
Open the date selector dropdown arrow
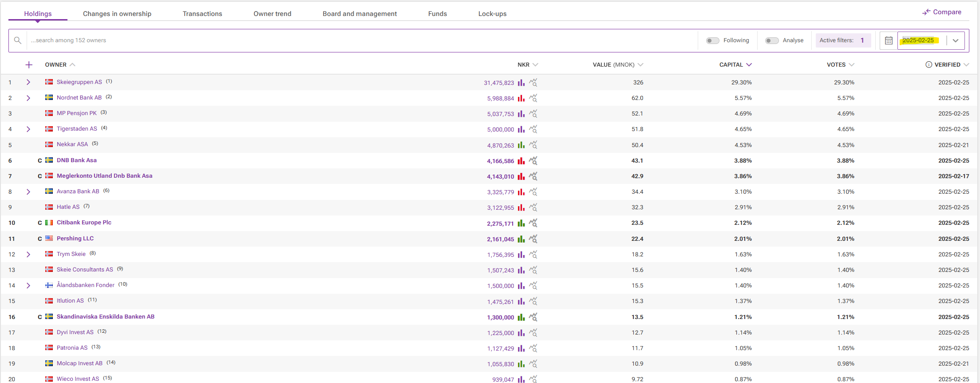tap(956, 40)
